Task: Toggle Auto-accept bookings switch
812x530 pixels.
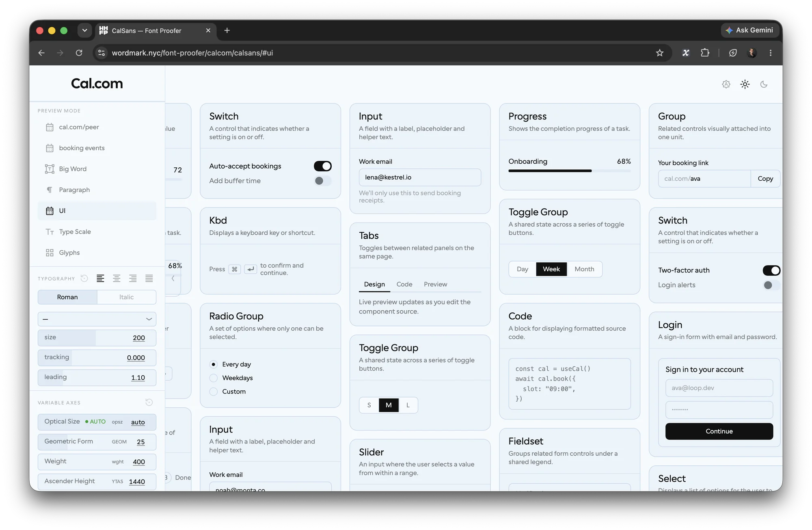Action: 323,166
